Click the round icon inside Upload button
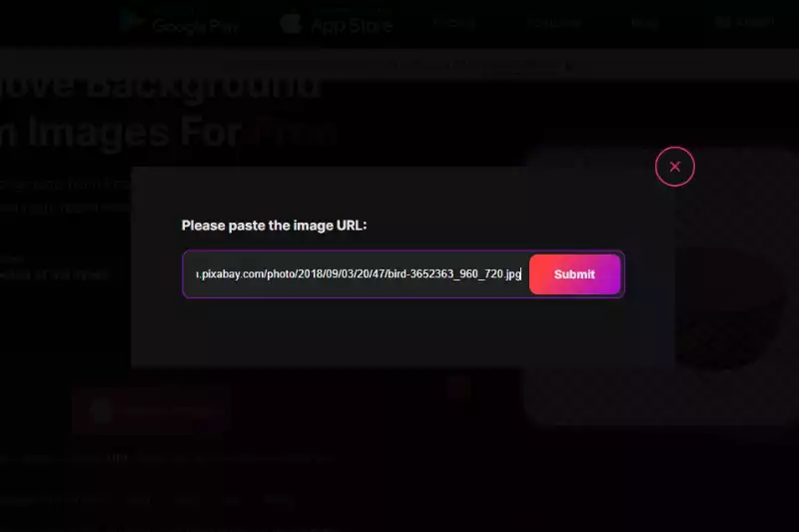The width and height of the screenshot is (799, 532). coord(102,411)
